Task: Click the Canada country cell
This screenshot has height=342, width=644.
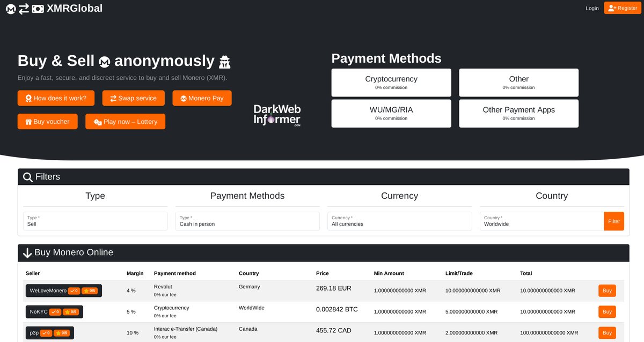Action: pyautogui.click(x=248, y=329)
